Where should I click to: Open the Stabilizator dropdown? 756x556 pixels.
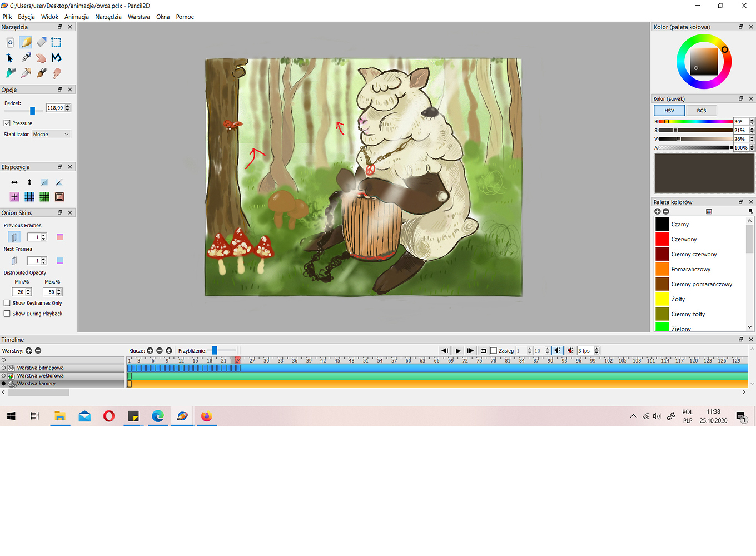click(51, 134)
